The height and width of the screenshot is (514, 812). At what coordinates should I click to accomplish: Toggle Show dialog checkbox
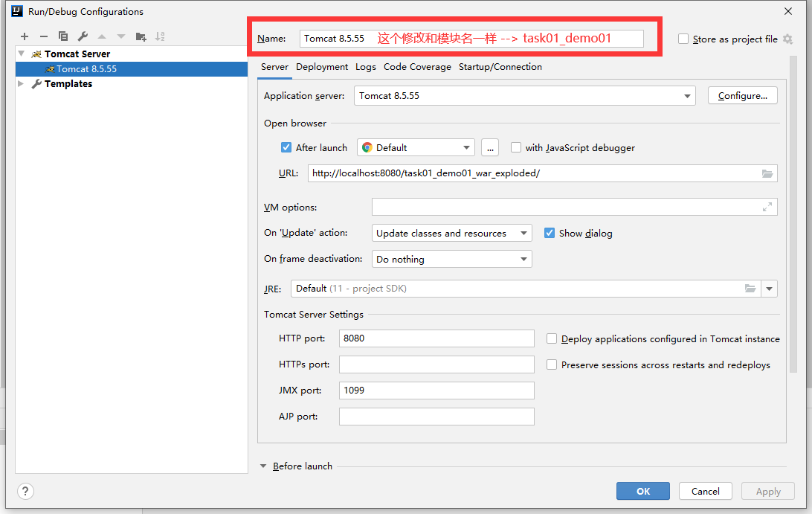pos(550,233)
